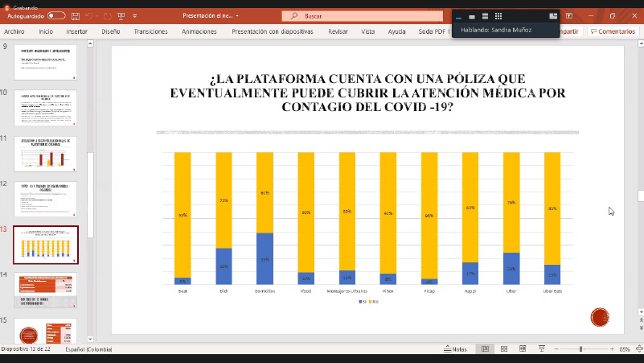Click the thumbnail pane scrollbar thumb

pyautogui.click(x=90, y=195)
